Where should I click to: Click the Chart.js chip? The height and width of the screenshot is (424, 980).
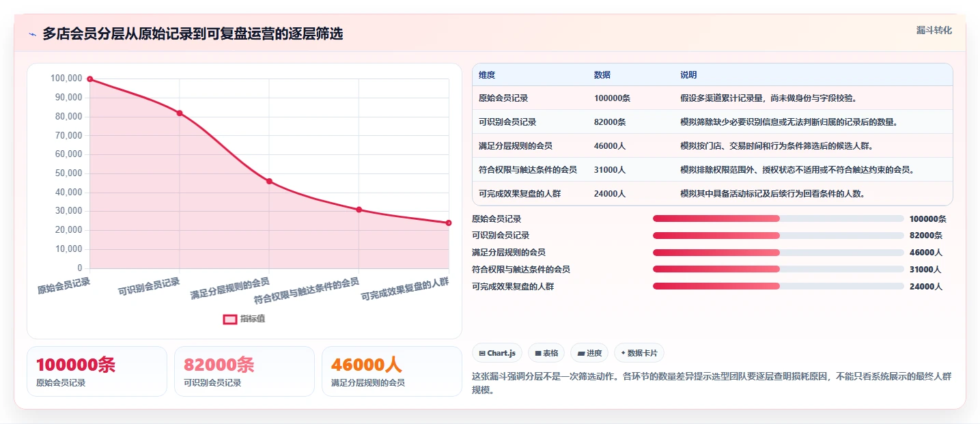497,353
